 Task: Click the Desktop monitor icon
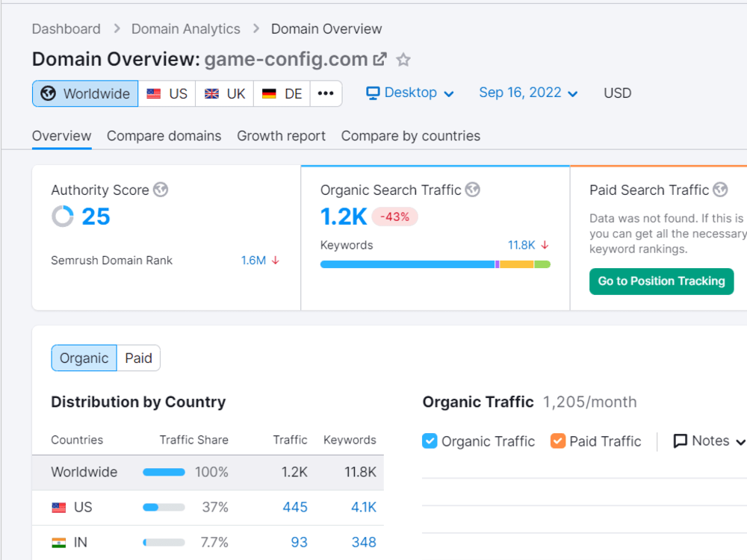(373, 93)
